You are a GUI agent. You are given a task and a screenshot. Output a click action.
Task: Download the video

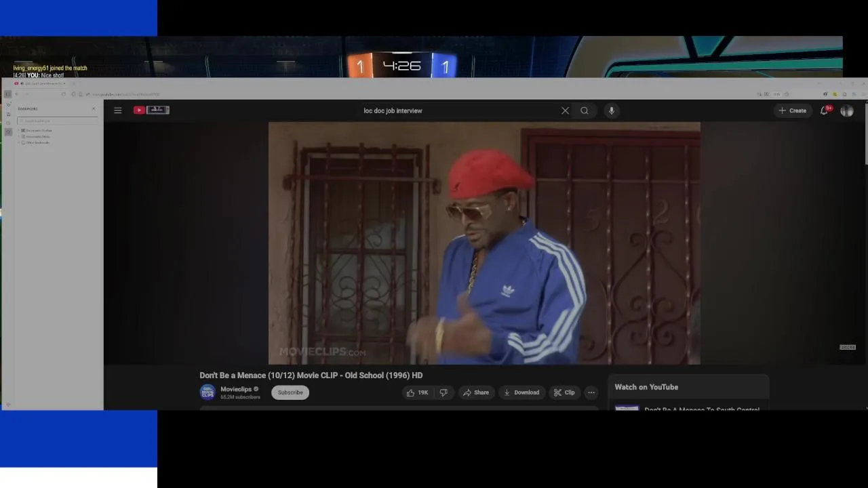[x=521, y=392]
